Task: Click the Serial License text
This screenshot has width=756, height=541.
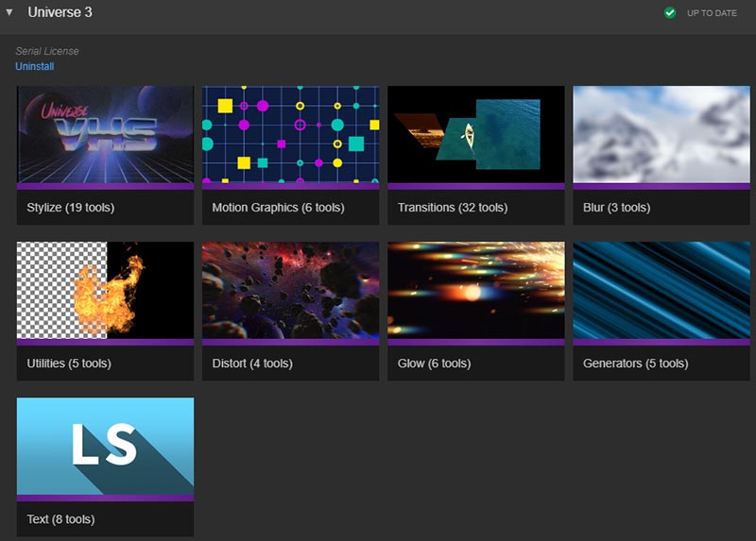Action: pos(46,51)
